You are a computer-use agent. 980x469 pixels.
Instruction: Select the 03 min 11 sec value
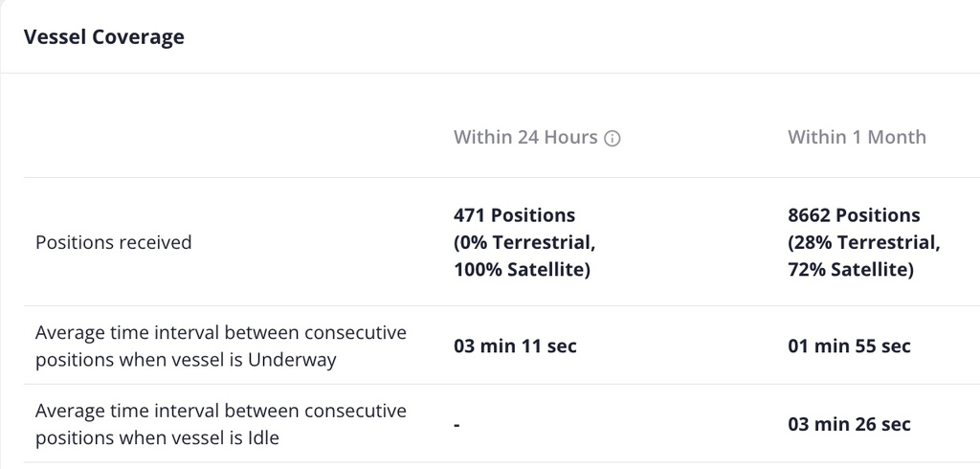click(515, 346)
